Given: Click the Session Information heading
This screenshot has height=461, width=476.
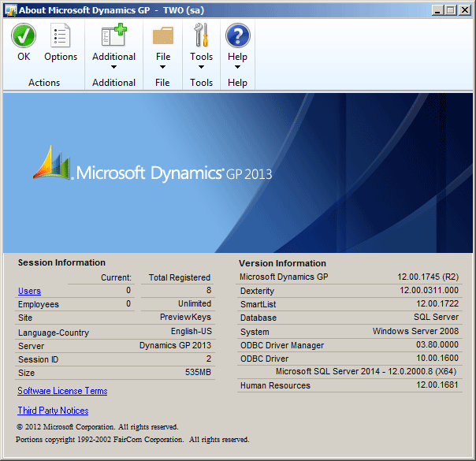Looking at the screenshot, I should (x=61, y=262).
